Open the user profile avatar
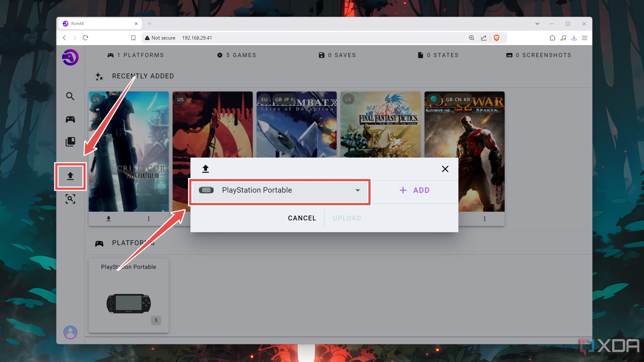 click(70, 332)
